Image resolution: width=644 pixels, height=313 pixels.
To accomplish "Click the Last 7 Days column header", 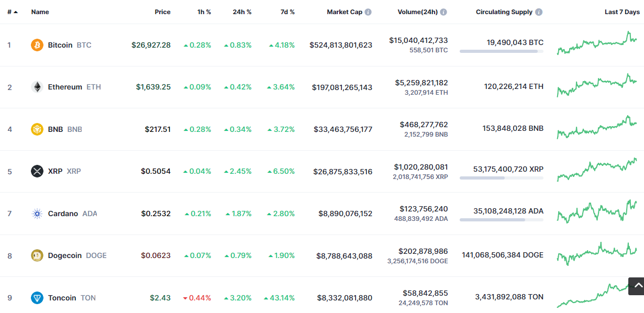I will (622, 12).
